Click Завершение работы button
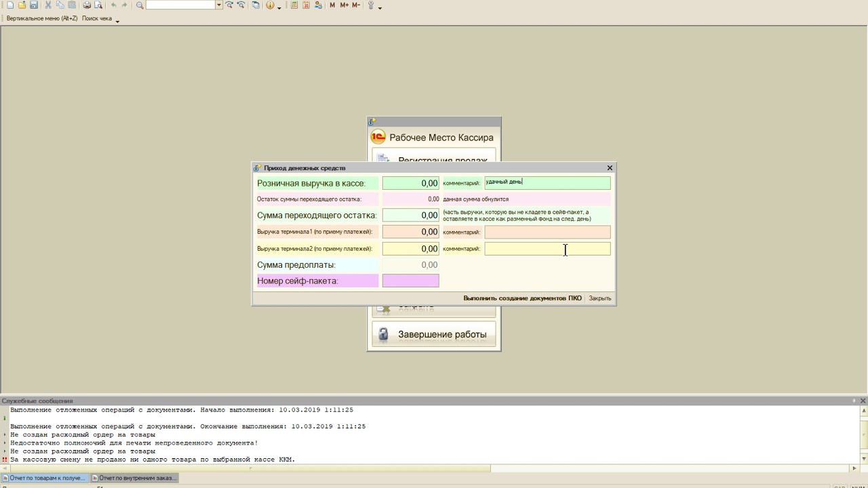Screen dimensions: 868x488 click(x=434, y=334)
